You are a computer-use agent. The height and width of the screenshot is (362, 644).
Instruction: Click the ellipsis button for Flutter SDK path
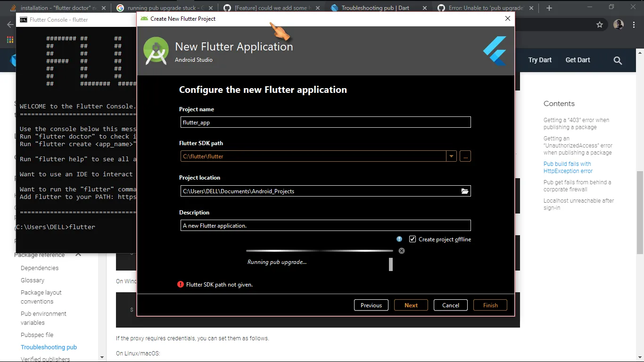point(465,156)
